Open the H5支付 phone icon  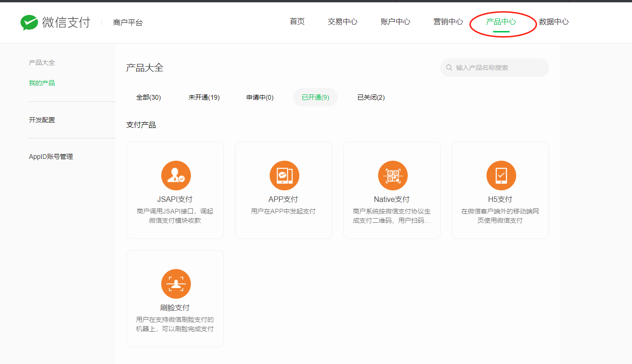501,176
